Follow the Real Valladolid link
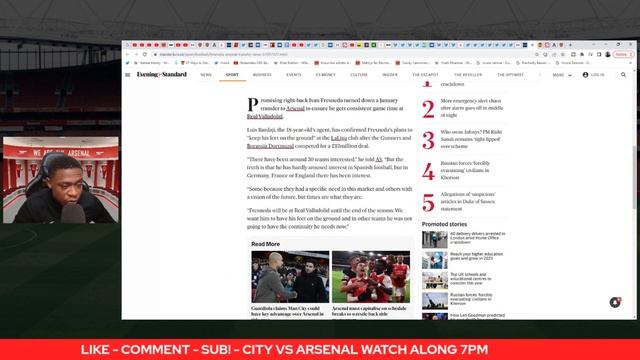 [265, 117]
